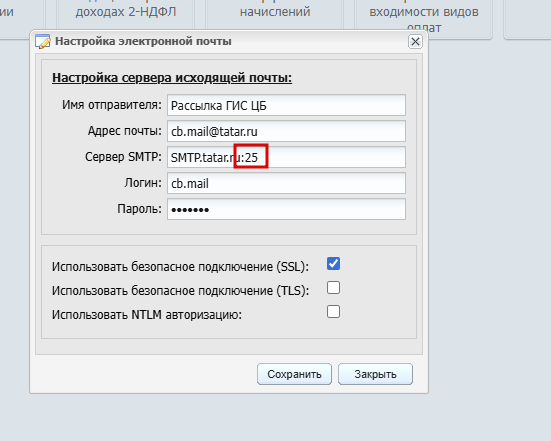Click the 'Использовать NTLM авторизацию:' label
This screenshot has height=441, width=551.
(147, 314)
